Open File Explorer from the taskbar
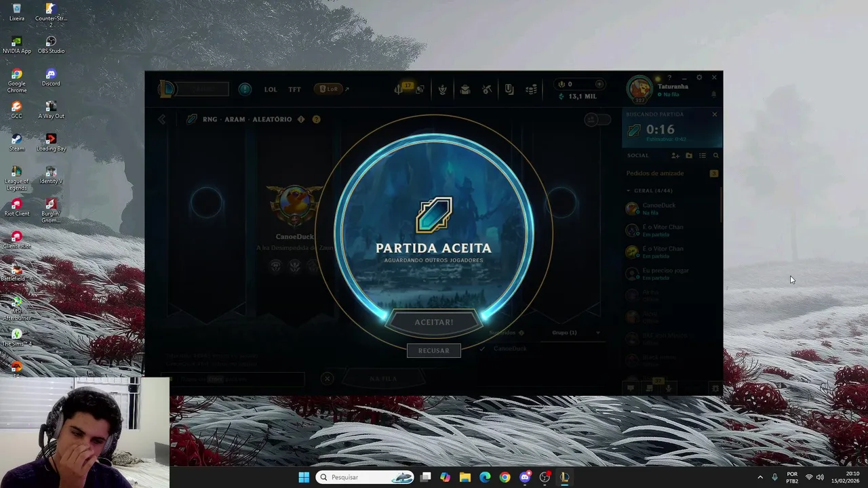 [x=465, y=477]
